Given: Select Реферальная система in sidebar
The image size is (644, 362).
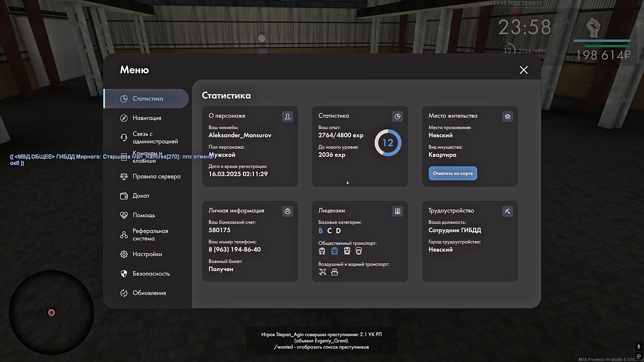Looking at the screenshot, I should coord(150,235).
